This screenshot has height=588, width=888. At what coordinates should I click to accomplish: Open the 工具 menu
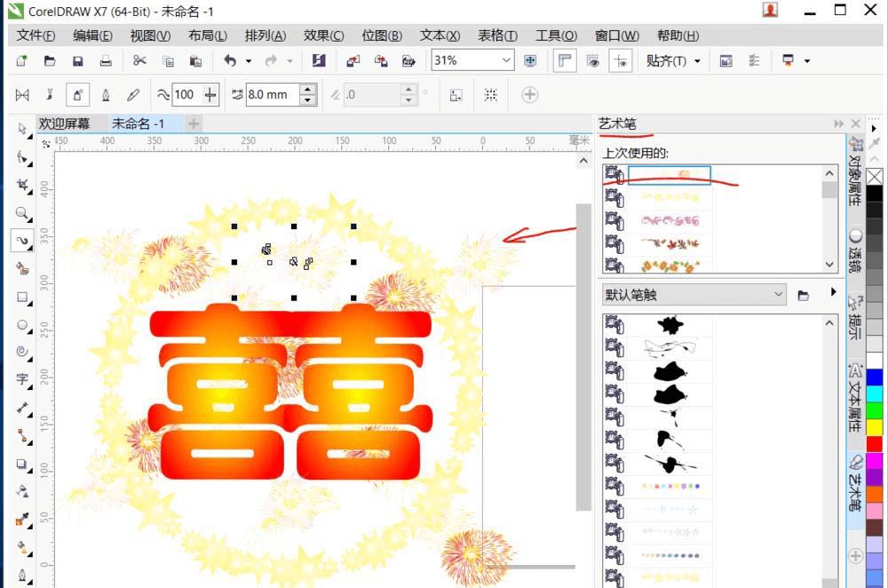click(x=556, y=36)
